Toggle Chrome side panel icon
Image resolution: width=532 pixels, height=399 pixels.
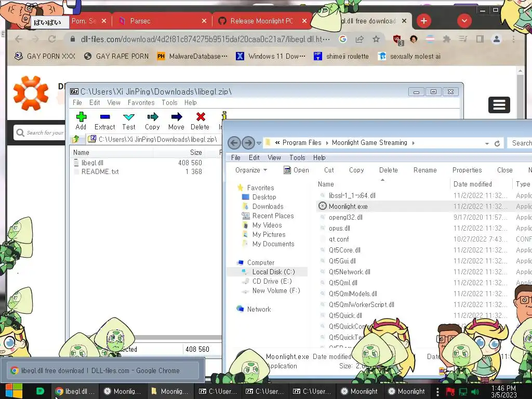click(x=480, y=39)
